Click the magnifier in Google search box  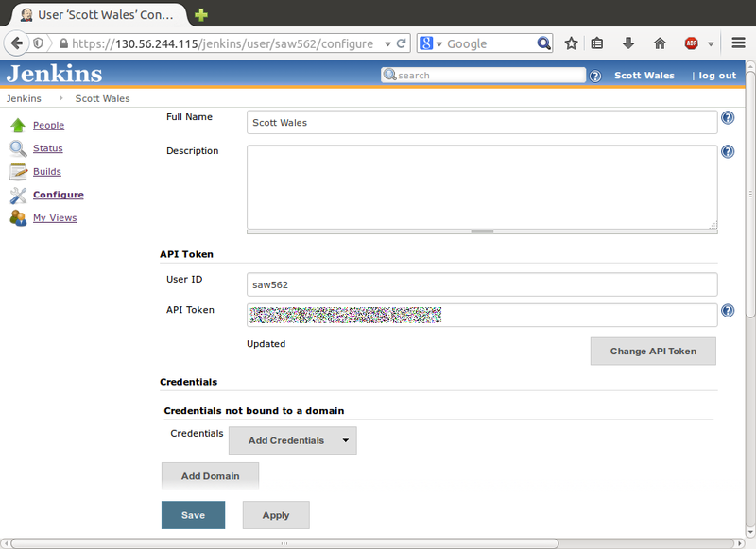pos(543,43)
